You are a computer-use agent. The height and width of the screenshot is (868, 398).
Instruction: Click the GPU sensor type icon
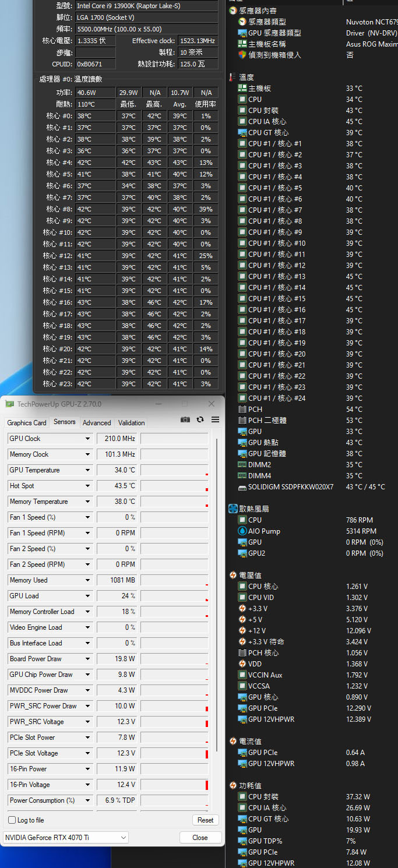[243, 33]
